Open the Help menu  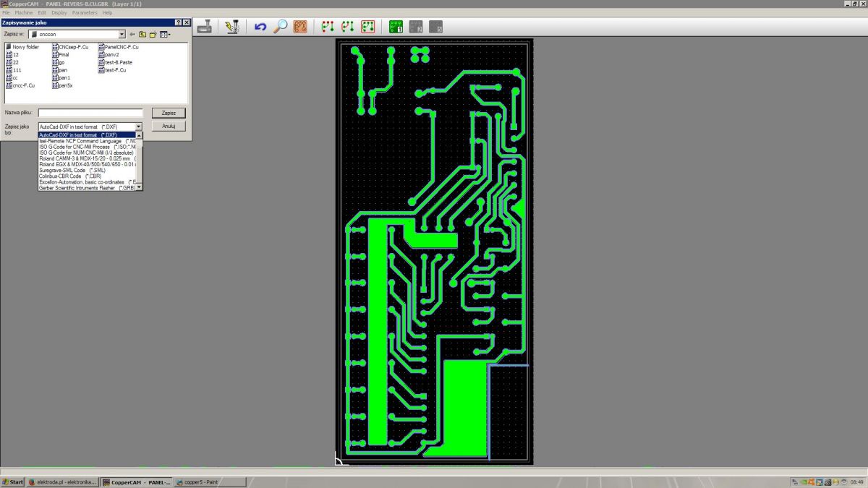coord(107,13)
